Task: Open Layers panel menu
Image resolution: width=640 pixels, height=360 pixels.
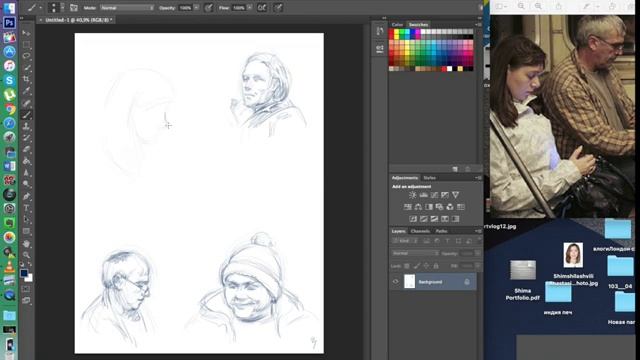Action: click(478, 231)
